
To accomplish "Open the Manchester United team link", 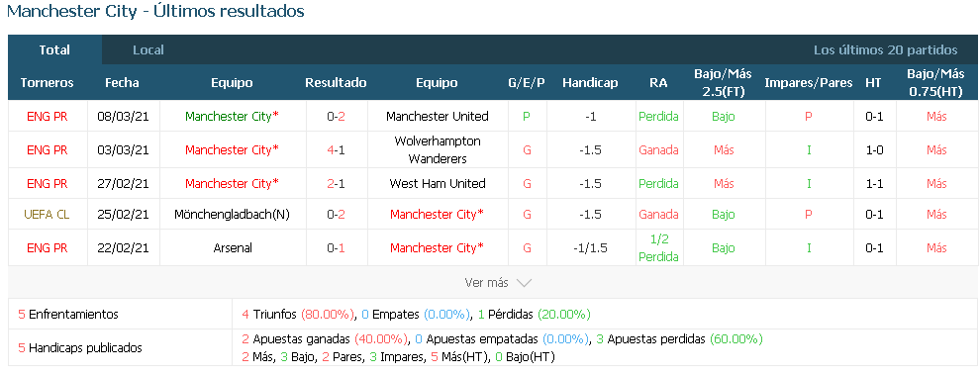I will [437, 116].
